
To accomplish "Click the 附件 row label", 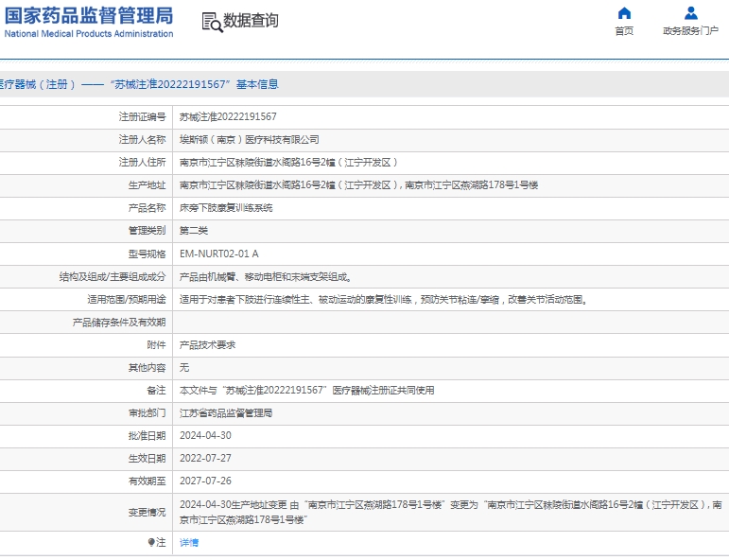I will click(156, 344).
